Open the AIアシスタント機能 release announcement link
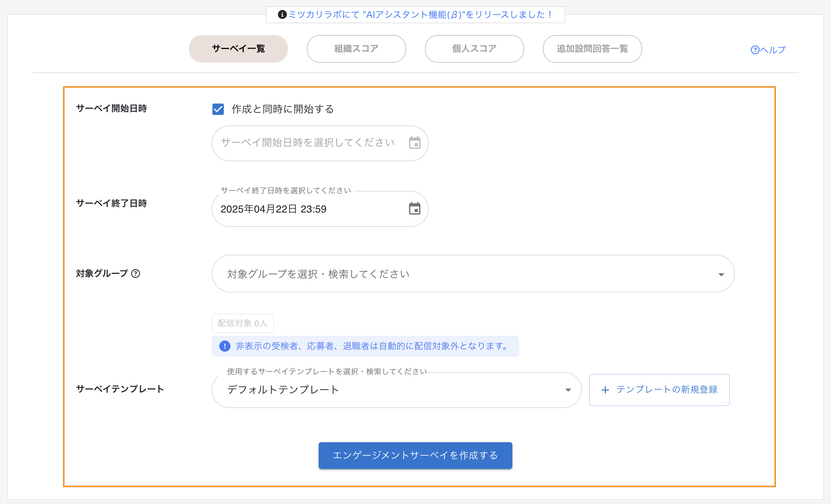The width and height of the screenshot is (831, 504). pos(420,15)
